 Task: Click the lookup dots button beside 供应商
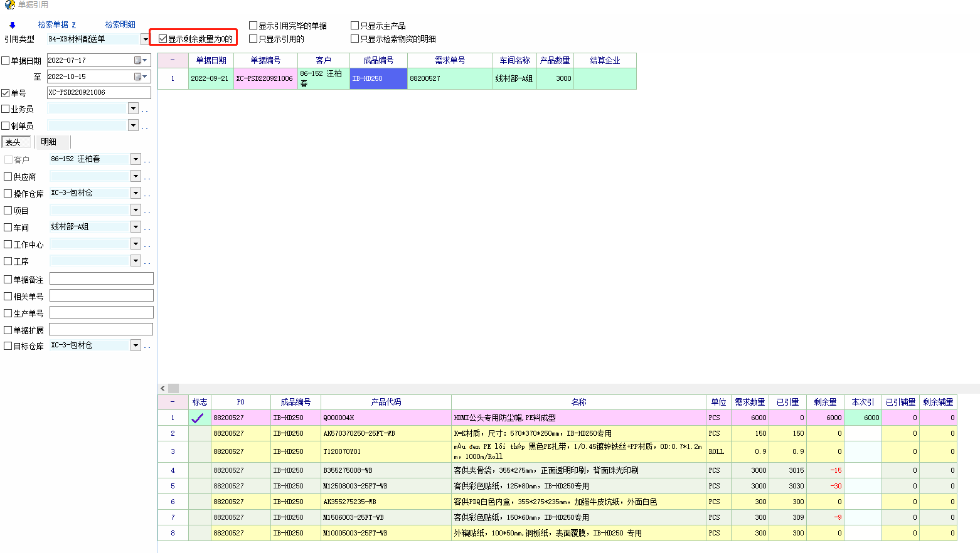(147, 177)
